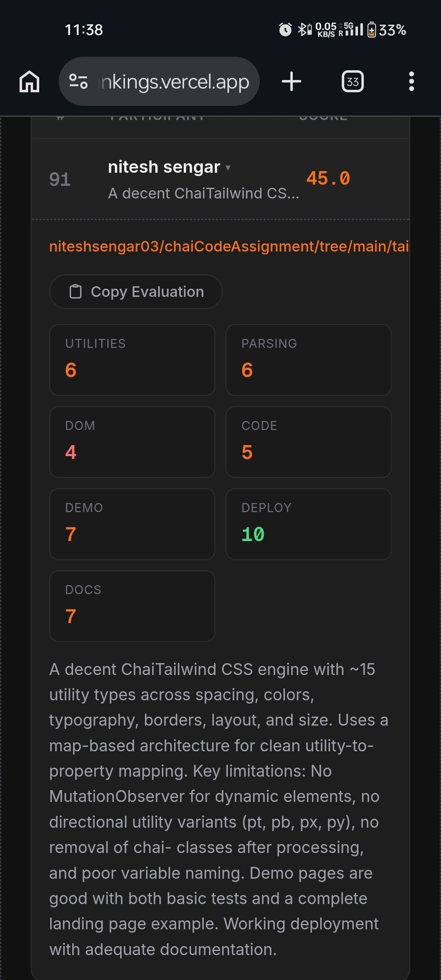Open the niteshsengar03 GitHub repository link
The width and height of the screenshot is (441, 980).
point(229,246)
